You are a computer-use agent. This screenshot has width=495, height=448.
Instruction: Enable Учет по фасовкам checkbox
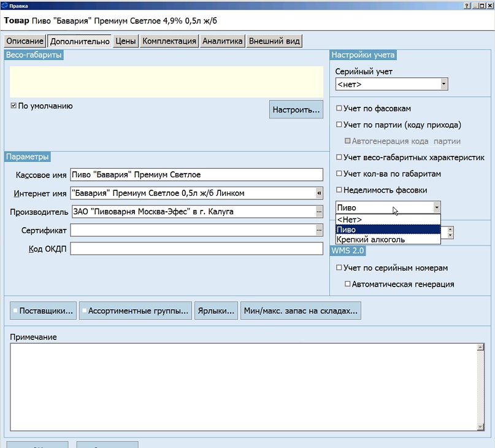339,108
